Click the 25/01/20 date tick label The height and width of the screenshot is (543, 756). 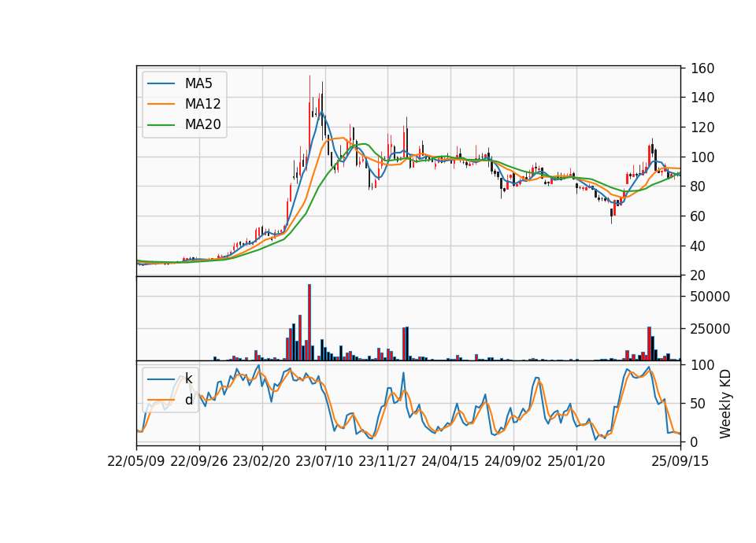(576, 462)
